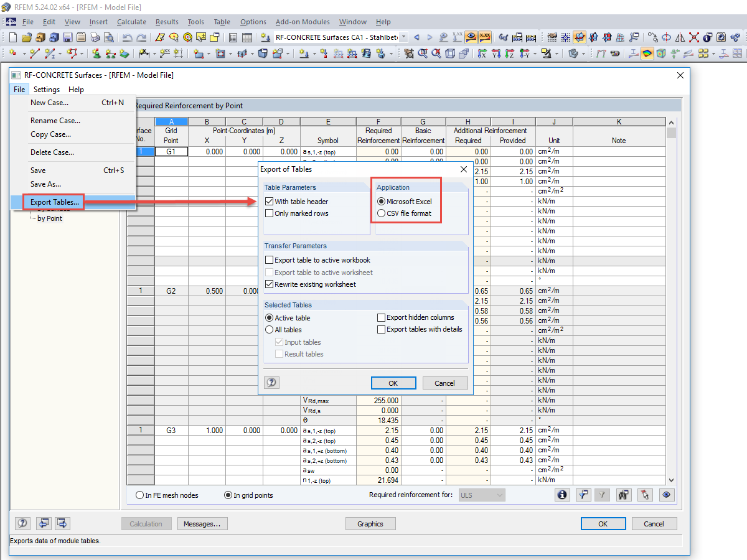Viewport: 747px width, 560px height.
Task: Select All tables radio button
Action: point(269,330)
